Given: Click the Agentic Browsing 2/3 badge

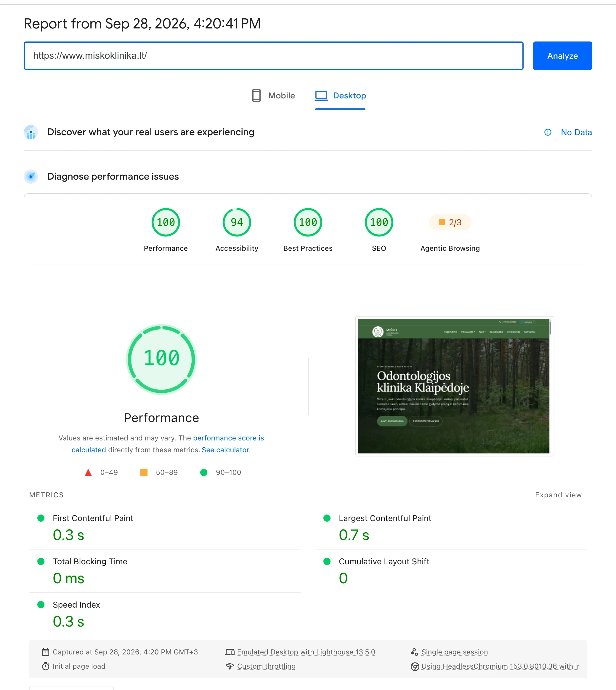Looking at the screenshot, I should 450,222.
